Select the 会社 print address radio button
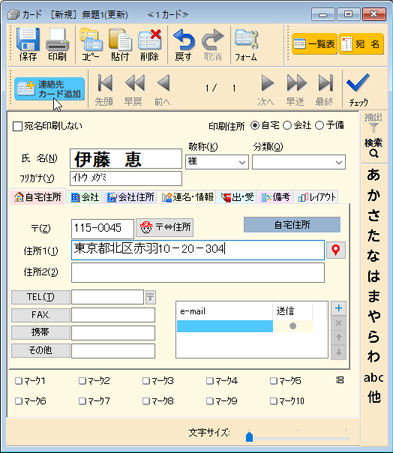The width and height of the screenshot is (393, 453). coord(287,125)
